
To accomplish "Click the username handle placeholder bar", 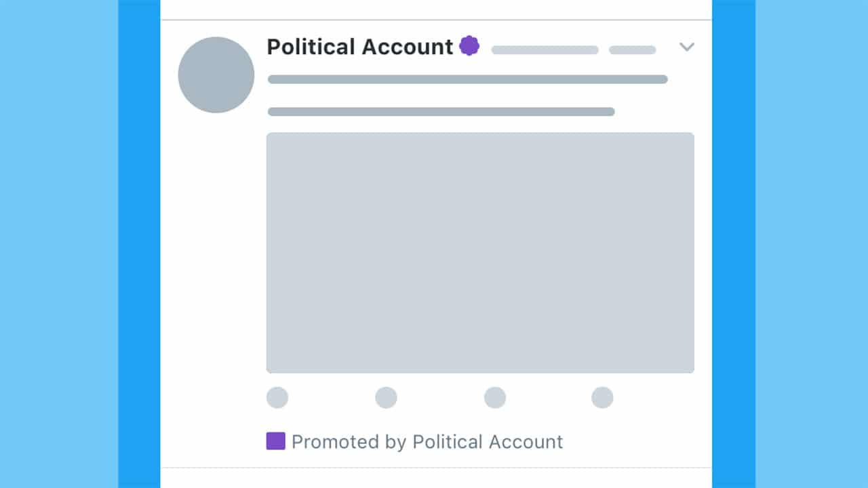I will tap(545, 49).
